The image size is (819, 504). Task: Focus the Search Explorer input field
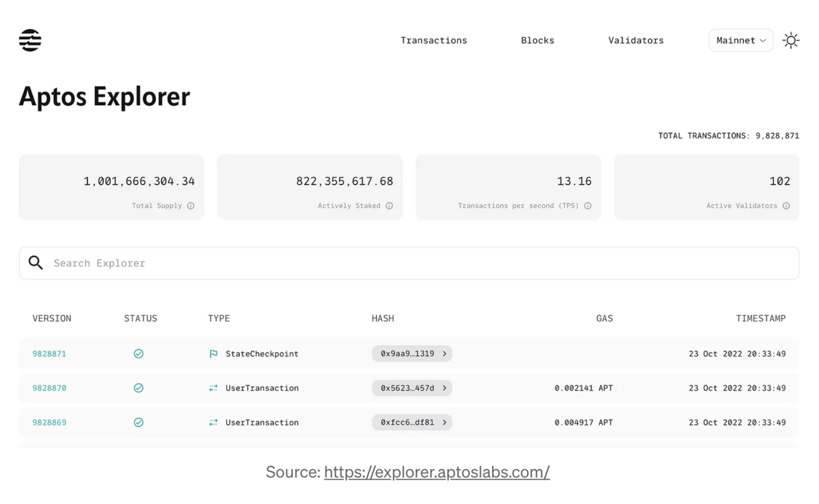[x=409, y=263]
